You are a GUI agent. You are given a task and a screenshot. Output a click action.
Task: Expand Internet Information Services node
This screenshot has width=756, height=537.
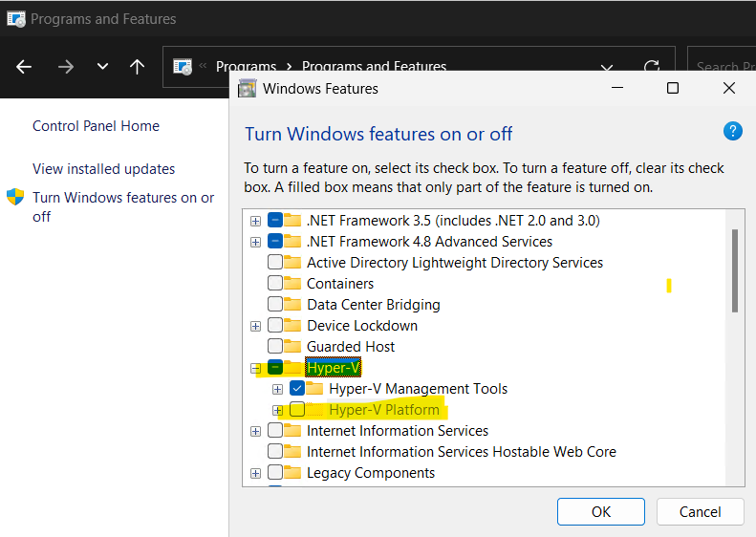(x=255, y=432)
